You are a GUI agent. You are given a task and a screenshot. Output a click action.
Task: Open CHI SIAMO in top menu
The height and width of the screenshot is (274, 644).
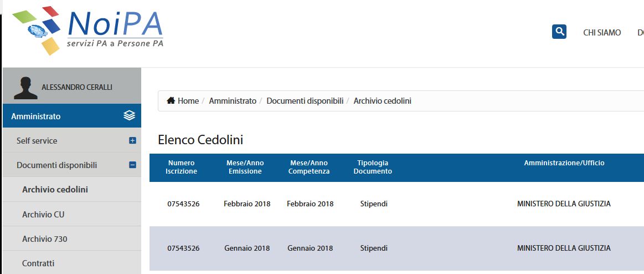602,33
